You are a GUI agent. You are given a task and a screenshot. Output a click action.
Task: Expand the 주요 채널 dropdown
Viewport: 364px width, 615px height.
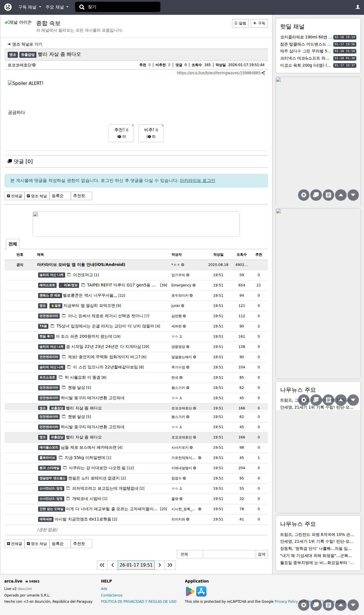tap(57, 7)
